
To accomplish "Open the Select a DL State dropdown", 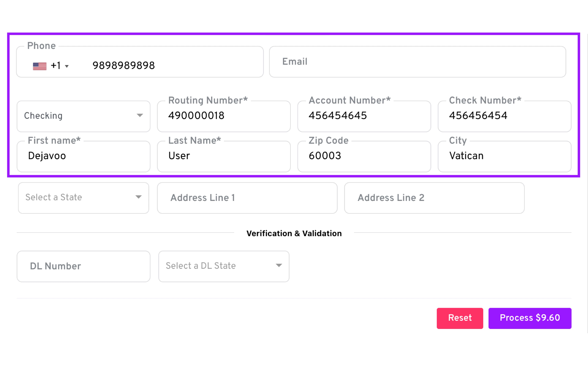I will pos(224,266).
